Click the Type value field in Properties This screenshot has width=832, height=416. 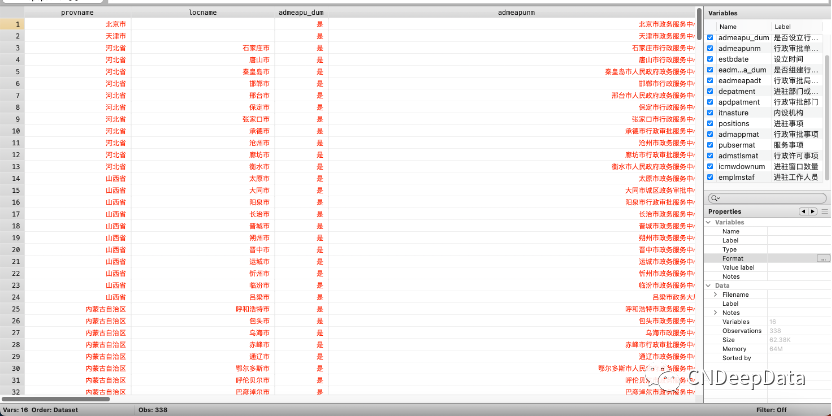pos(799,249)
